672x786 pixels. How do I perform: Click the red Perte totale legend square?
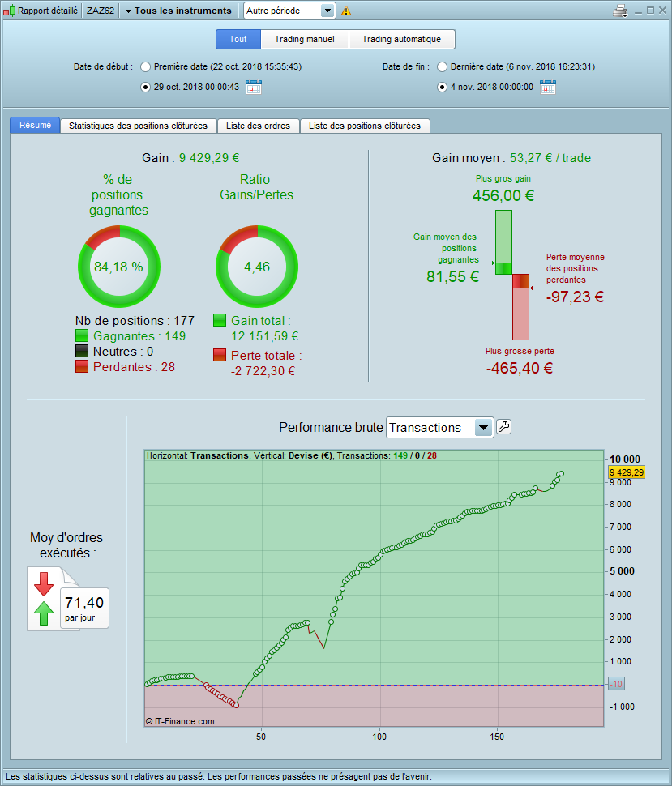(220, 356)
